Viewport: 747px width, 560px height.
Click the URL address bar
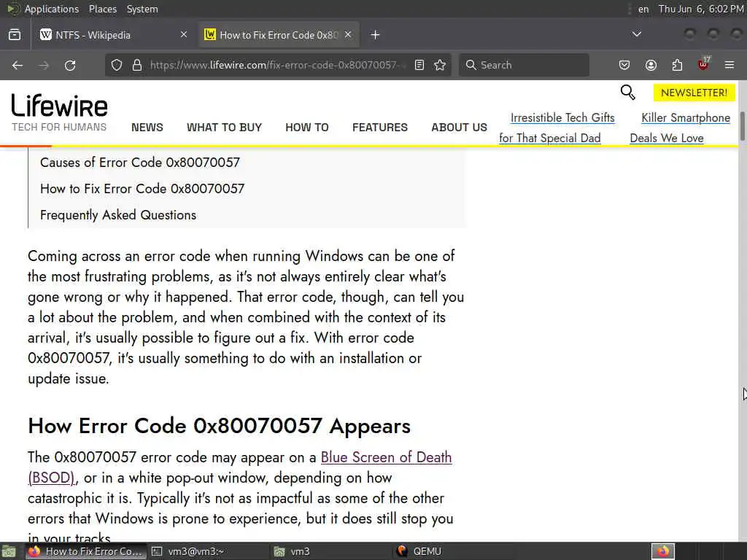(276, 65)
